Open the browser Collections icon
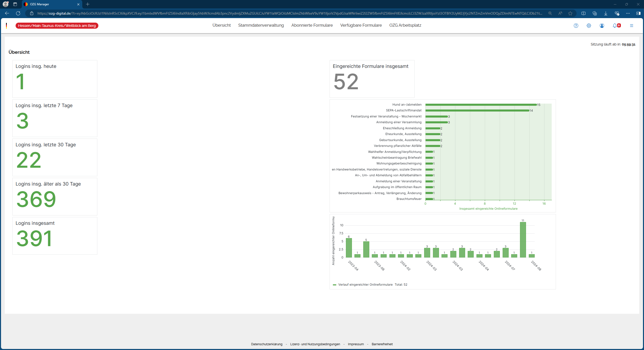Image resolution: width=644 pixels, height=350 pixels. (595, 13)
